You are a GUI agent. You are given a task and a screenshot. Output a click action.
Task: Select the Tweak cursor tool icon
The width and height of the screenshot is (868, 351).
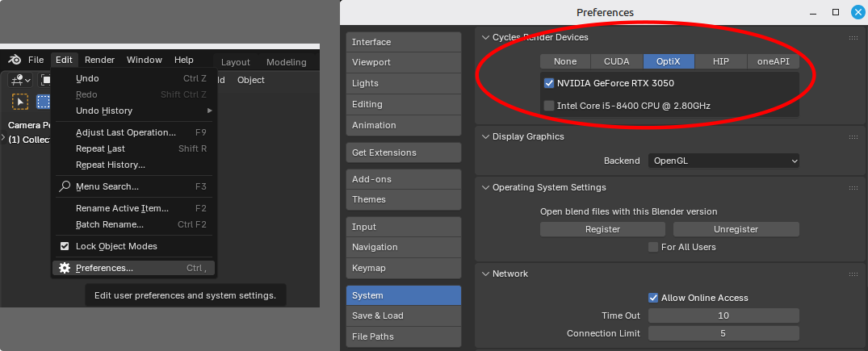tap(19, 101)
